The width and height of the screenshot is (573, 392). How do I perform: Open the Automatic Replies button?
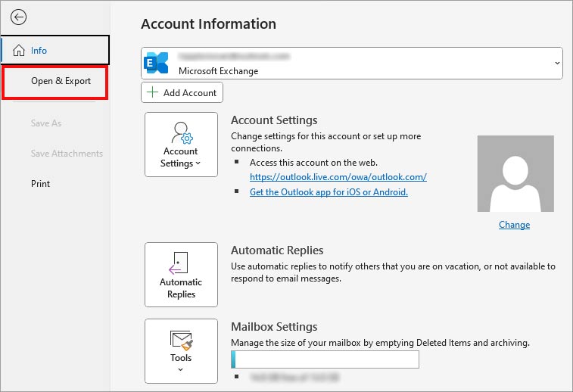pyautogui.click(x=181, y=275)
